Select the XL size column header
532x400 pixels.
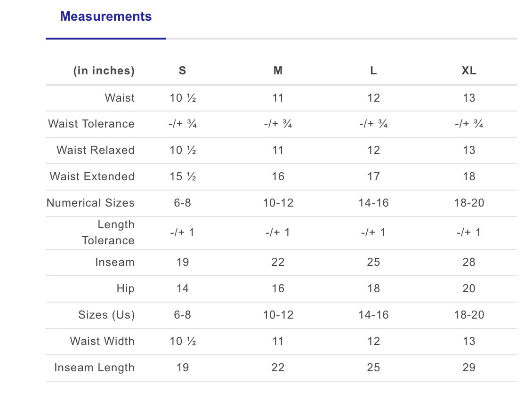[469, 71]
